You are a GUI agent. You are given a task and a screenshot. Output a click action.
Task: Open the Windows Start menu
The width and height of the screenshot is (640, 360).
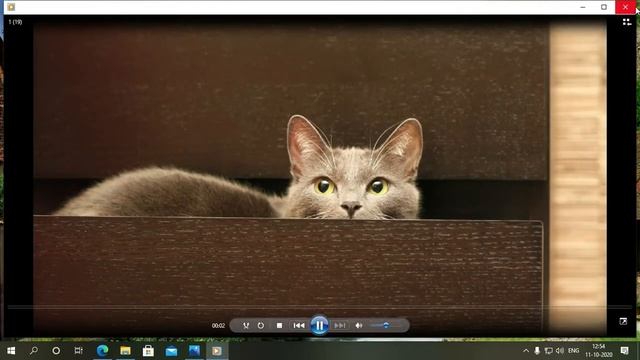coord(11,351)
